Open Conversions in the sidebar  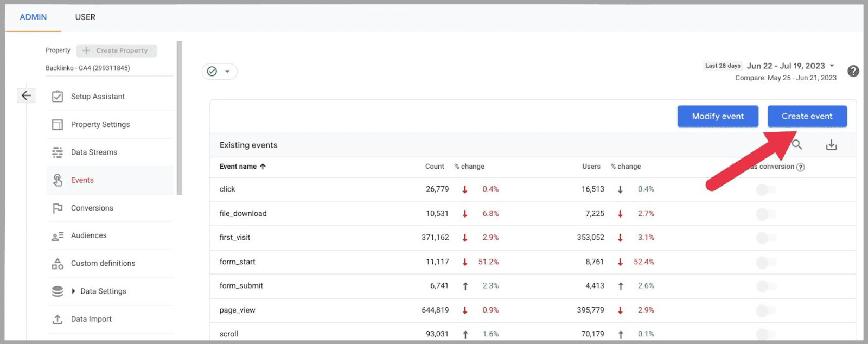pyautogui.click(x=92, y=208)
